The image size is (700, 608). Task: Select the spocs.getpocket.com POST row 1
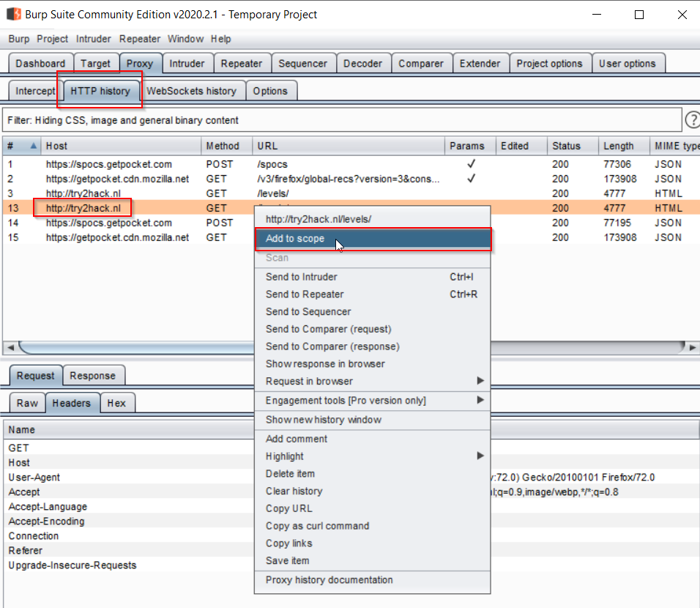tap(108, 164)
